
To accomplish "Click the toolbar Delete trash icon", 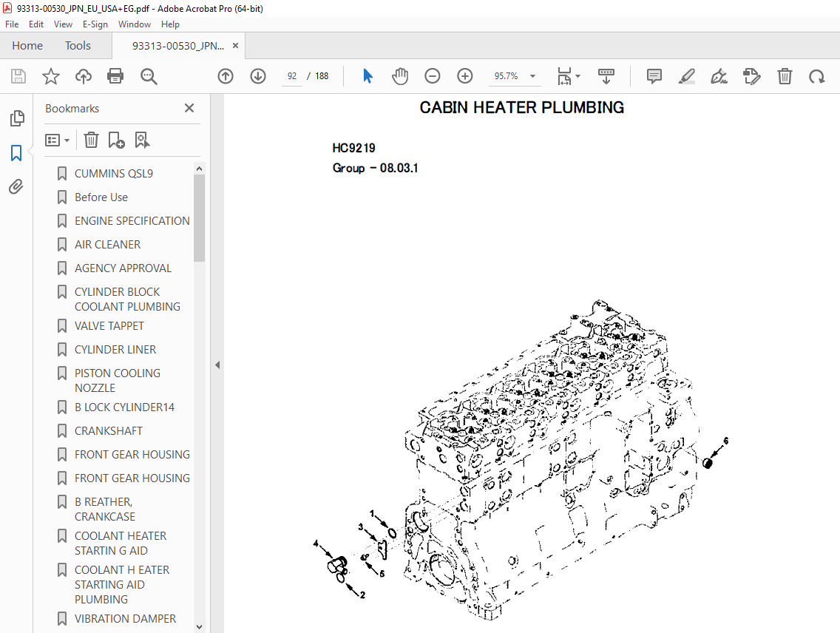I will coord(785,76).
